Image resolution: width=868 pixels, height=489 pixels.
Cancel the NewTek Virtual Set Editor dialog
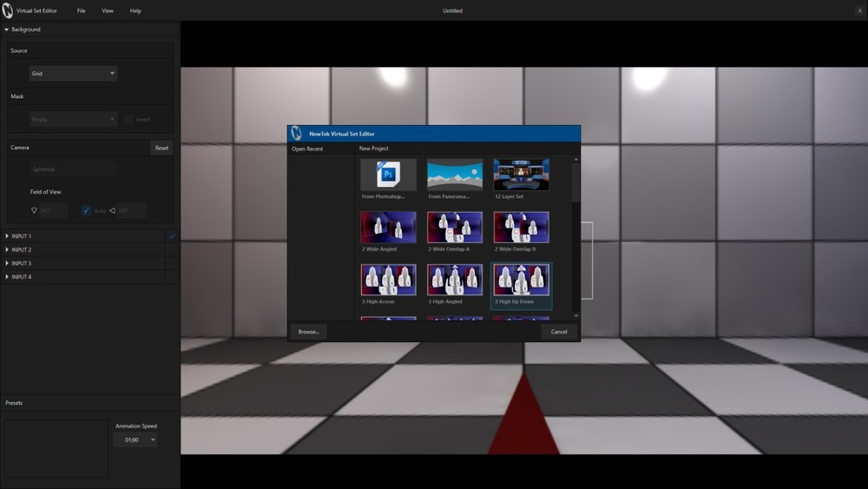(x=559, y=332)
